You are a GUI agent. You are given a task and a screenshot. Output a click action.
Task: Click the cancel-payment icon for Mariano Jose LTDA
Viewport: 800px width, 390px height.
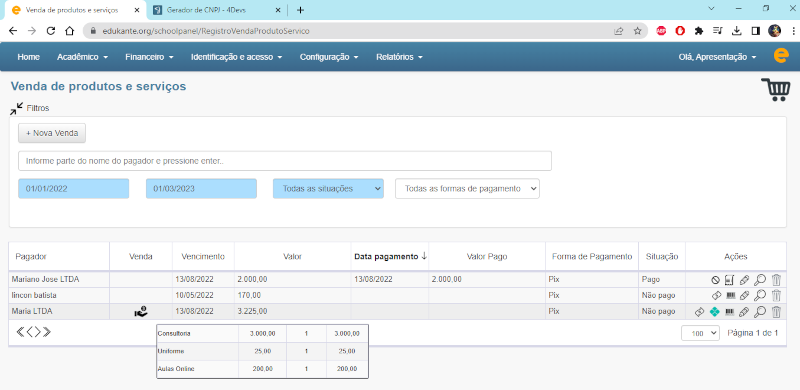(716, 280)
